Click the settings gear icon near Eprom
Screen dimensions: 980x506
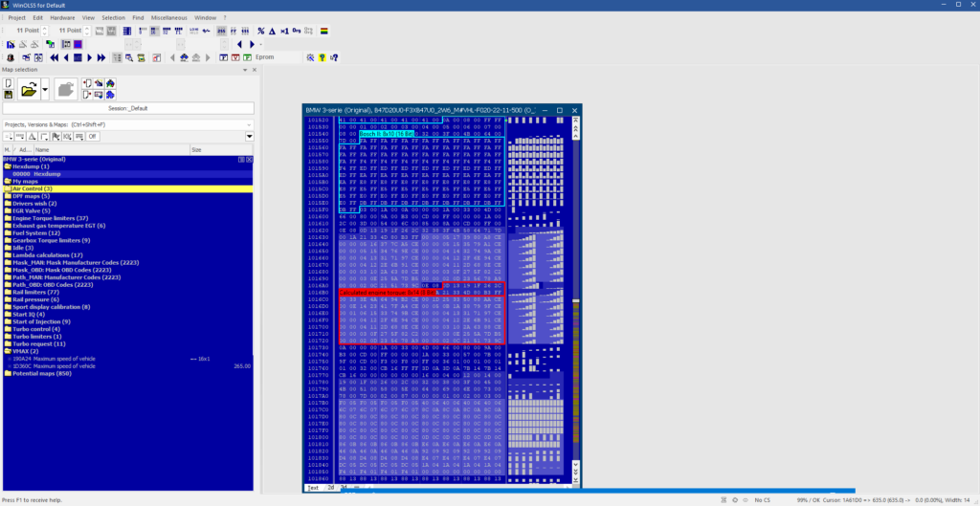(x=311, y=57)
